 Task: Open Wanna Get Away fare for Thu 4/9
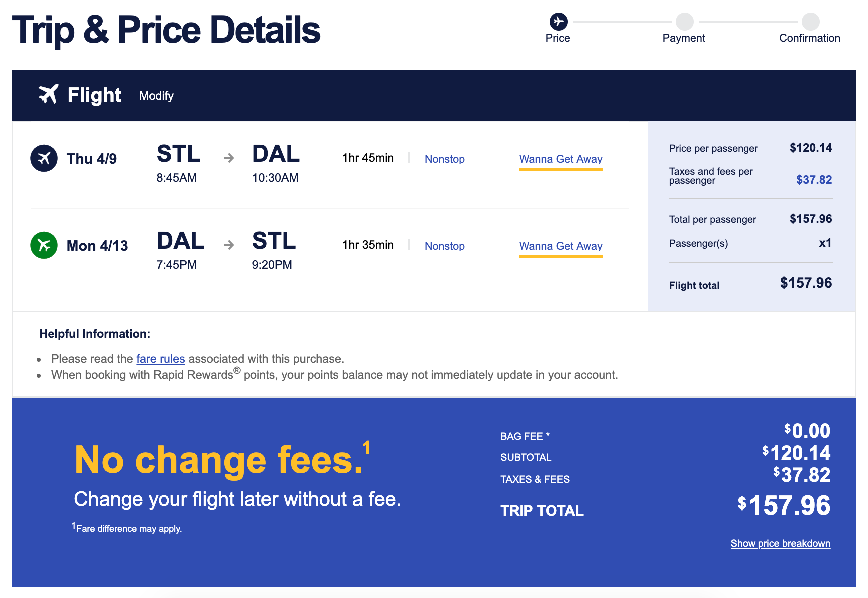click(560, 159)
